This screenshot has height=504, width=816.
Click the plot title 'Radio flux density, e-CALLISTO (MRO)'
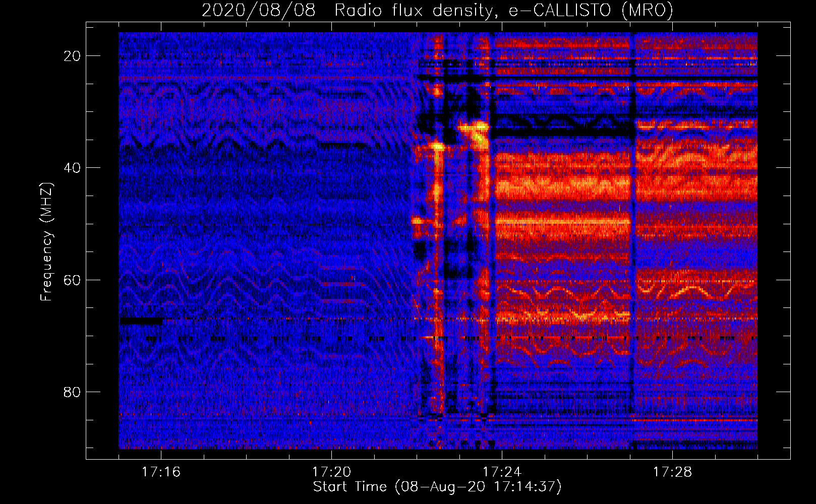tap(503, 10)
